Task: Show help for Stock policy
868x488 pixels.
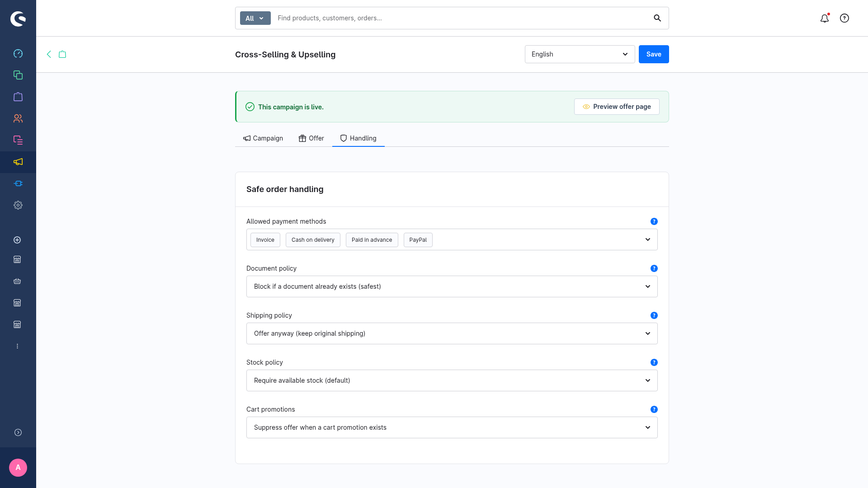Action: [x=654, y=362]
